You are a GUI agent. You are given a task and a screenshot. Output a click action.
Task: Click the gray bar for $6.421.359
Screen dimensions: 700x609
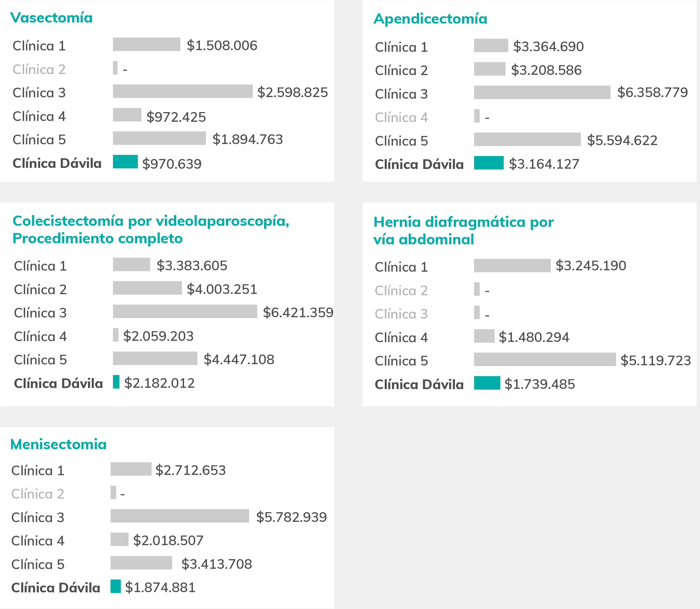[185, 311]
